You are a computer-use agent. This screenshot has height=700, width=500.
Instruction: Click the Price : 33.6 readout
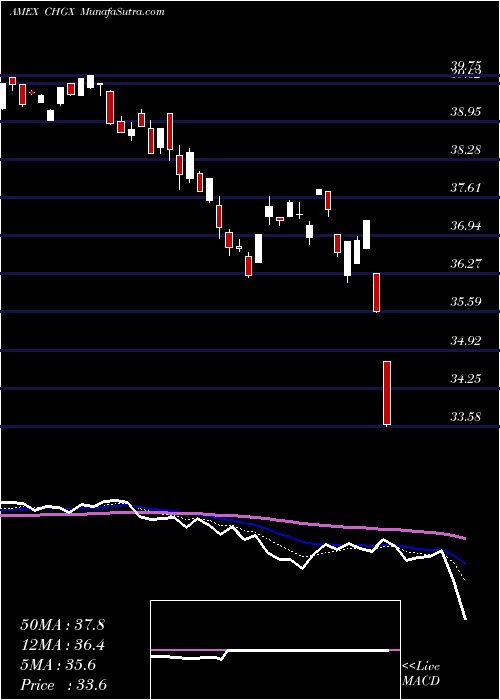pos(63,685)
